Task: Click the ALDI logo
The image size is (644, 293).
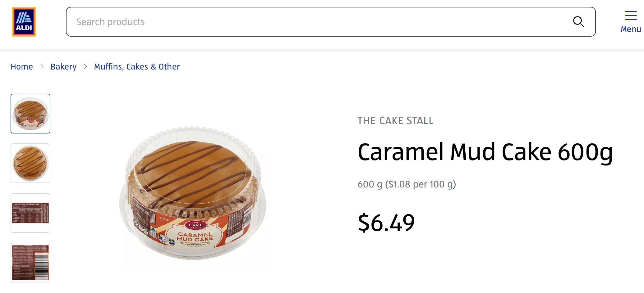Action: 24,22
